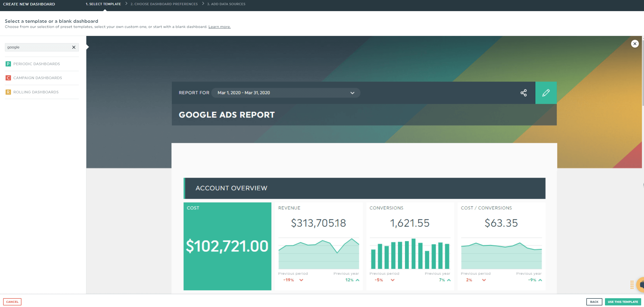Click the Revenue area chart

[x=319, y=253]
